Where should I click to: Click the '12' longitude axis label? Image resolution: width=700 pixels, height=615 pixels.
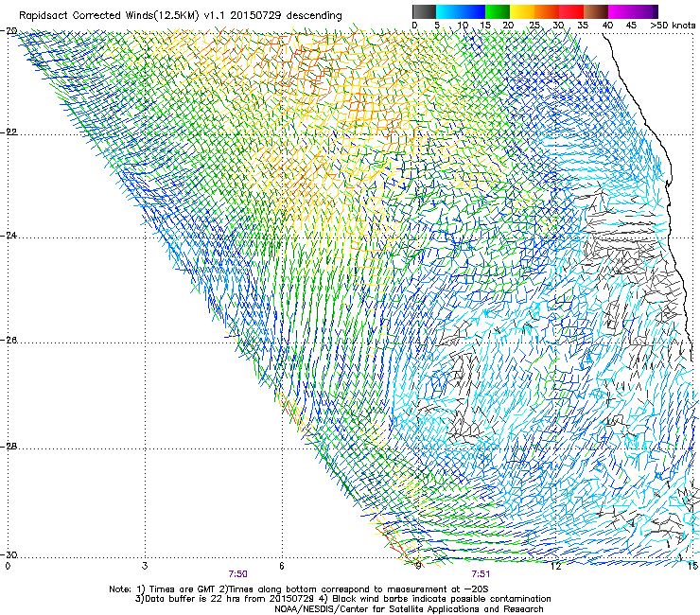(x=556, y=567)
